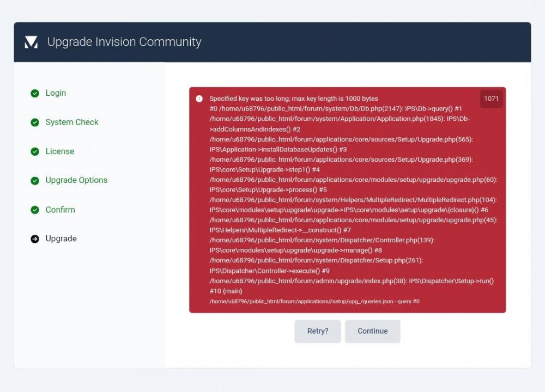Open the Upgrade Options step
Screen dimensions: 545x392
76,180
